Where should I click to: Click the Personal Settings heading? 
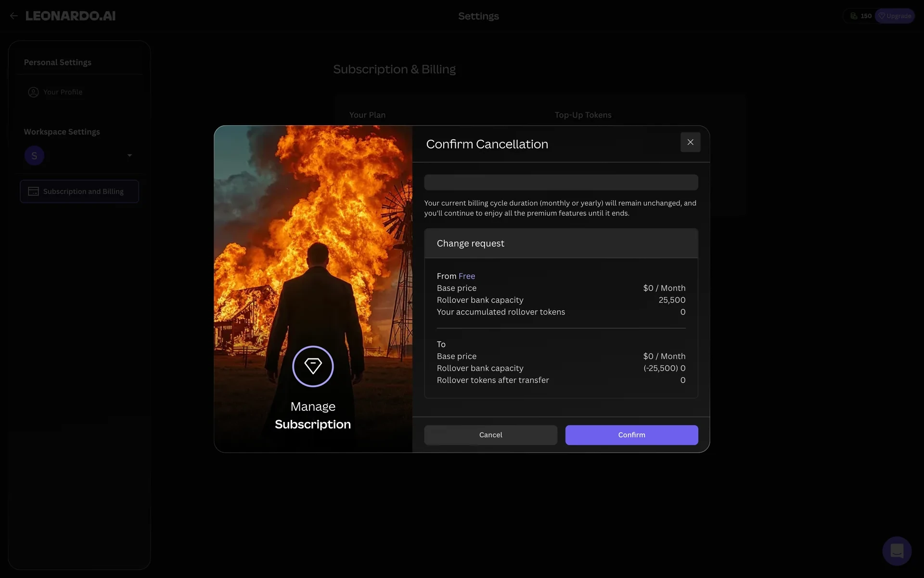point(58,63)
